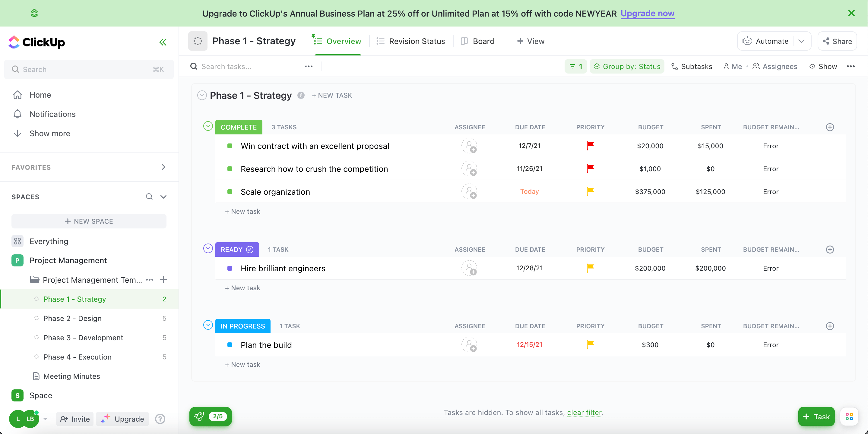This screenshot has width=868, height=434.
Task: Click status square of Plan the build
Action: pyautogui.click(x=230, y=345)
